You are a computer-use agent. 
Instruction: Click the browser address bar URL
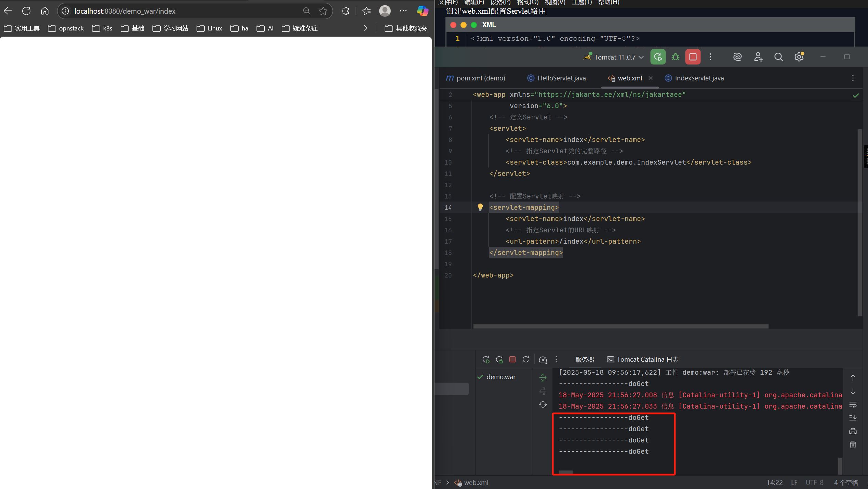pyautogui.click(x=125, y=11)
